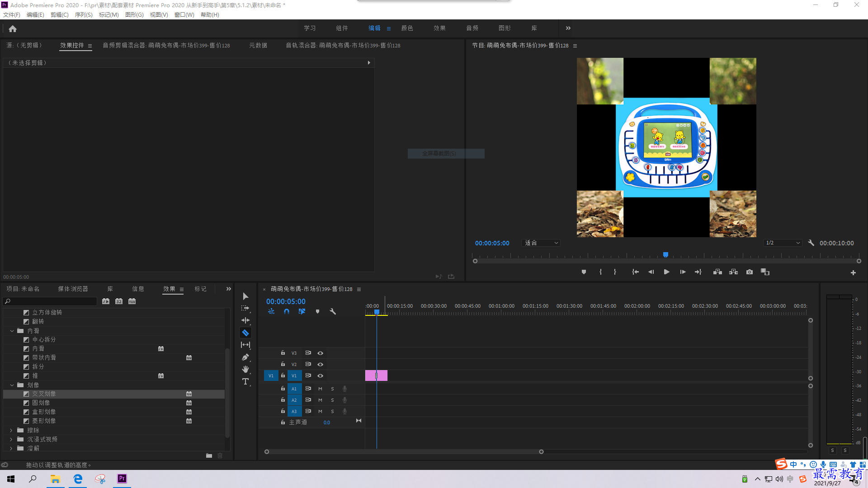Toggle linked selection in timeline
This screenshot has width=868, height=488.
tap(302, 311)
